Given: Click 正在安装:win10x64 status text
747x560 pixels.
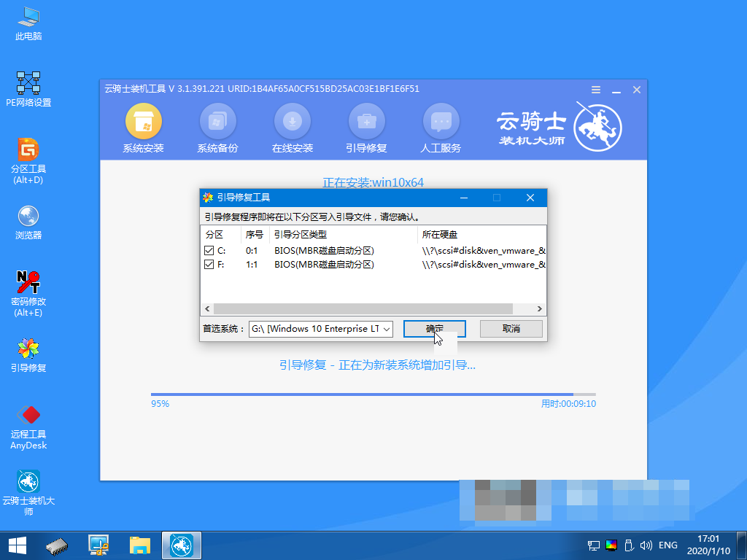Looking at the screenshot, I should [373, 182].
